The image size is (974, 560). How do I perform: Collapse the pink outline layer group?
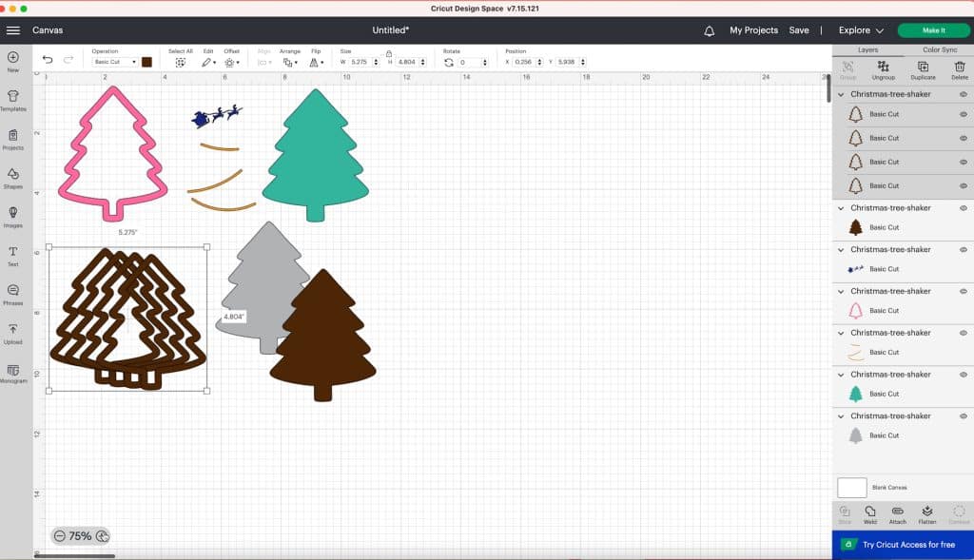(841, 291)
